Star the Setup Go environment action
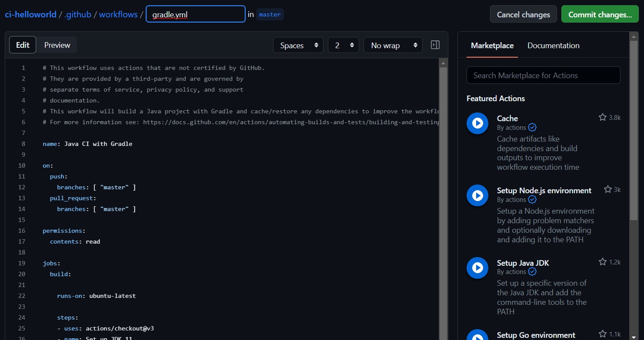The image size is (644, 340). click(x=602, y=334)
